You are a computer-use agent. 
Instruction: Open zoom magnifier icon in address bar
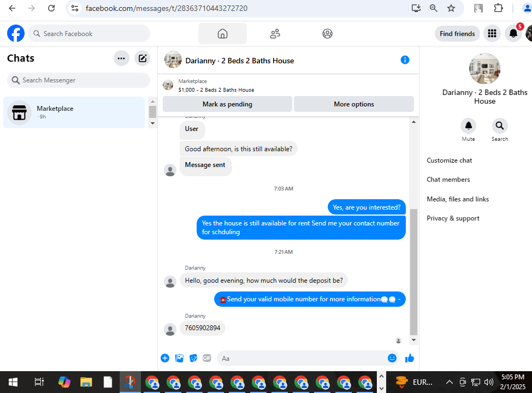(433, 8)
